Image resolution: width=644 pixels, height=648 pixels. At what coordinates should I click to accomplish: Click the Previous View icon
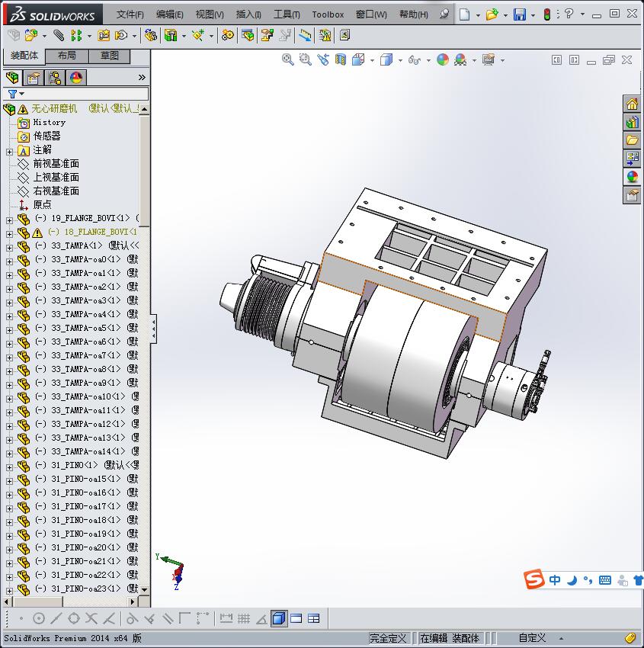click(x=323, y=60)
